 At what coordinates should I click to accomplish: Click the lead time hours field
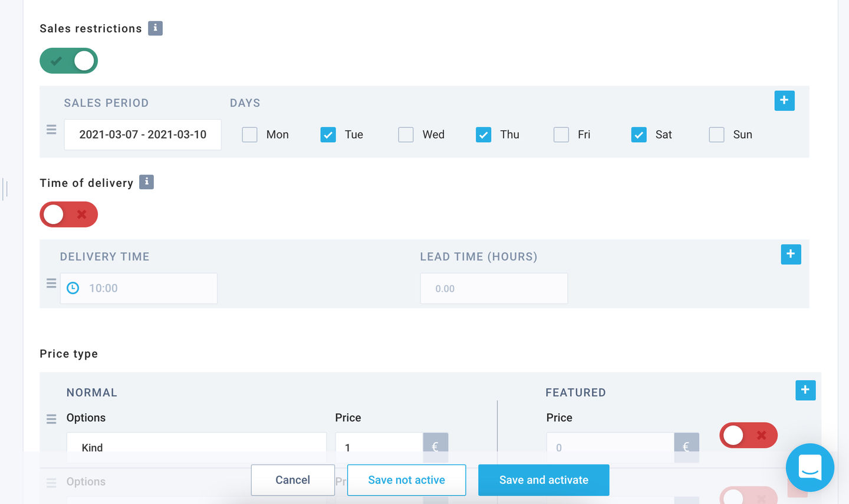pyautogui.click(x=494, y=288)
